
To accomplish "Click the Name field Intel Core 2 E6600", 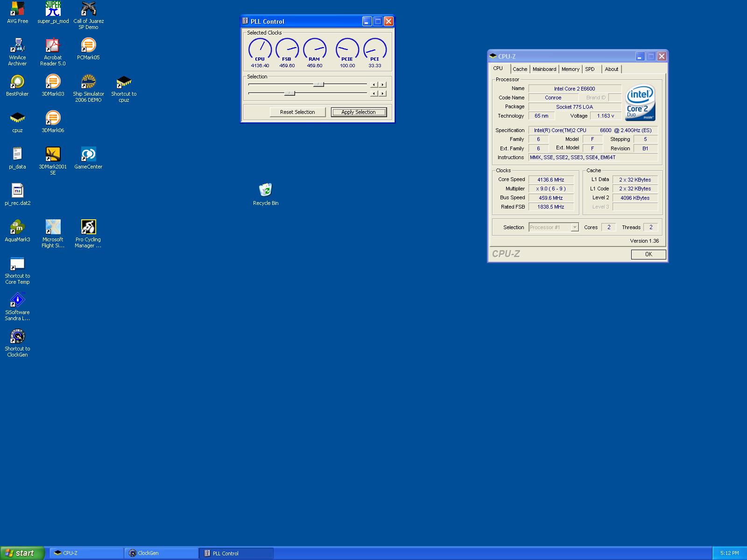I will 575,89.
